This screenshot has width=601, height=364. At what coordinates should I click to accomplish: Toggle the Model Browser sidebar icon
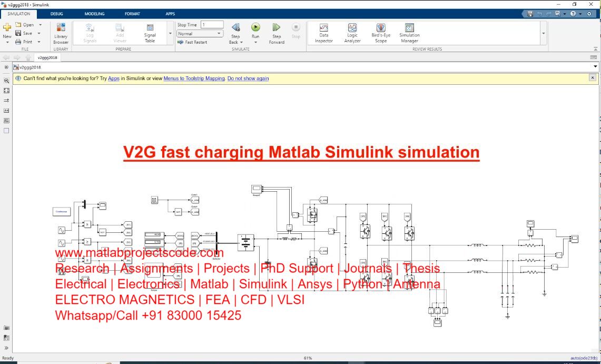point(6,67)
